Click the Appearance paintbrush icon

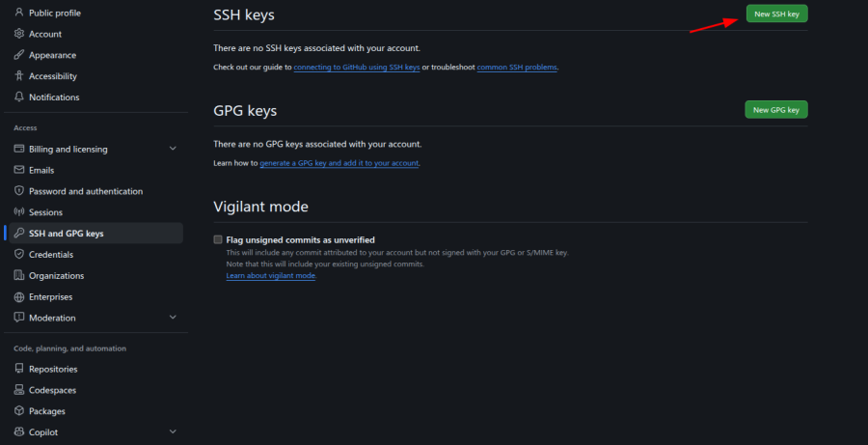[19, 55]
